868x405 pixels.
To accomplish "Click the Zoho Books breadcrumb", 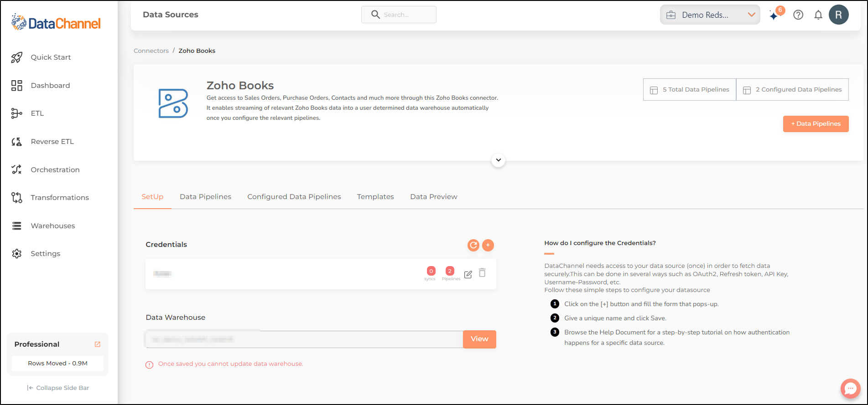I will point(197,51).
